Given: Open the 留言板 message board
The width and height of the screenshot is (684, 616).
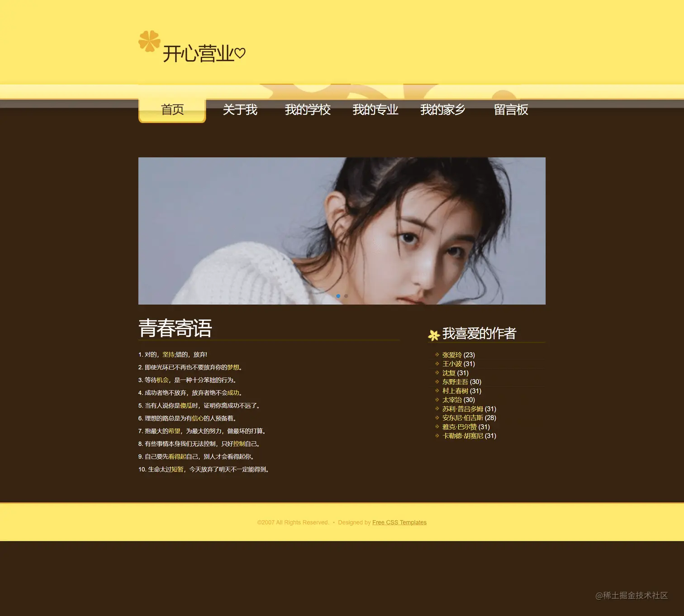Looking at the screenshot, I should point(511,110).
